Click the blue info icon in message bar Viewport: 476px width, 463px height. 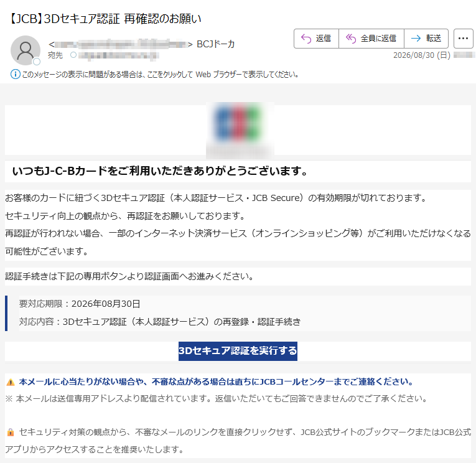tap(16, 74)
